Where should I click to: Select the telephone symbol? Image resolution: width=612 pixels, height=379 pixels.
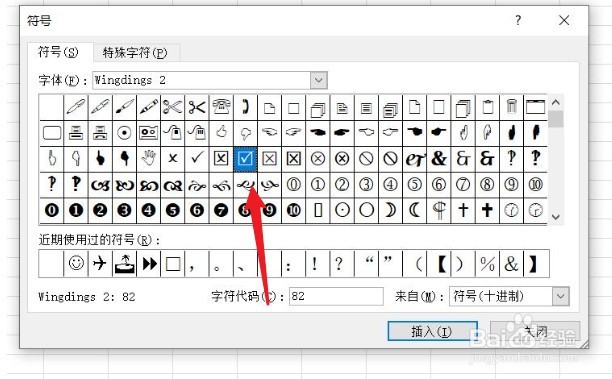(221, 107)
